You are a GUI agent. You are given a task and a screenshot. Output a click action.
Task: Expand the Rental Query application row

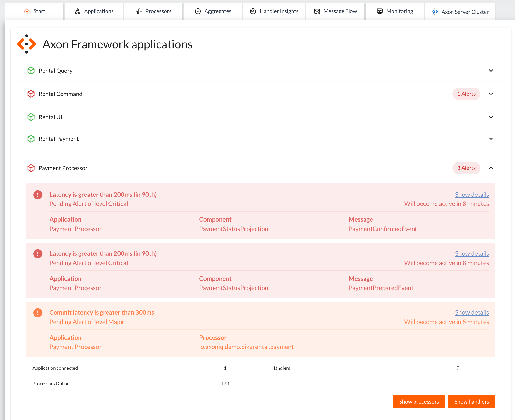tap(491, 71)
